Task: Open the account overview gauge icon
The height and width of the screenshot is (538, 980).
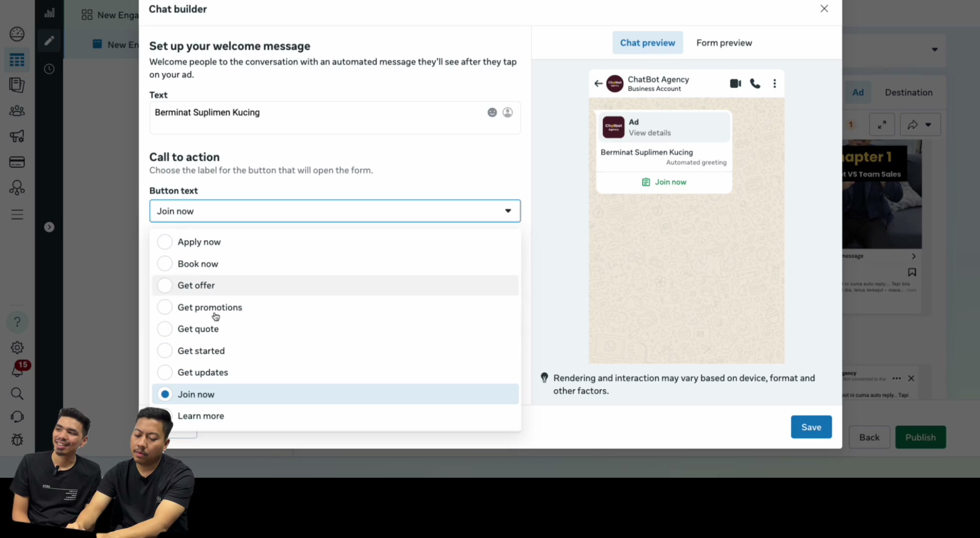Action: click(x=17, y=34)
